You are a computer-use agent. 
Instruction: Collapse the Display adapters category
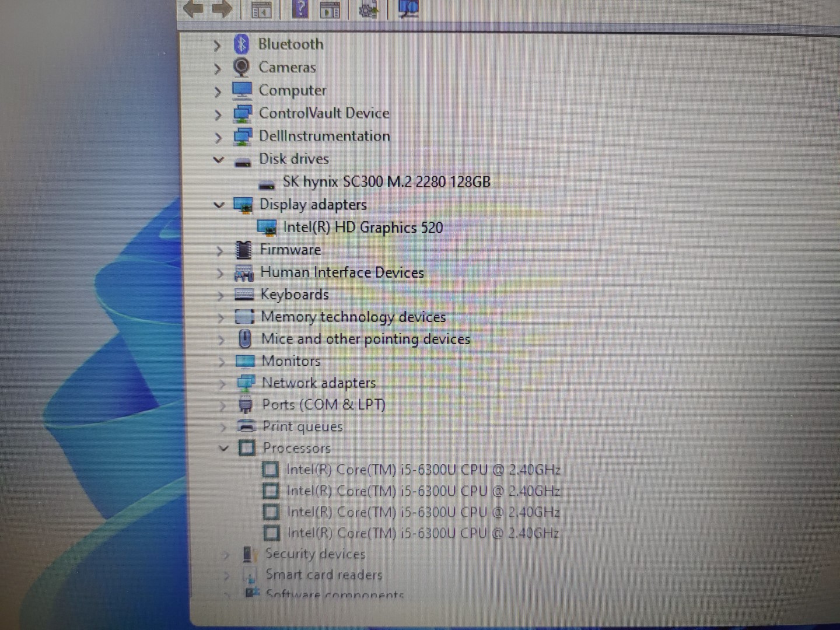tap(219, 205)
